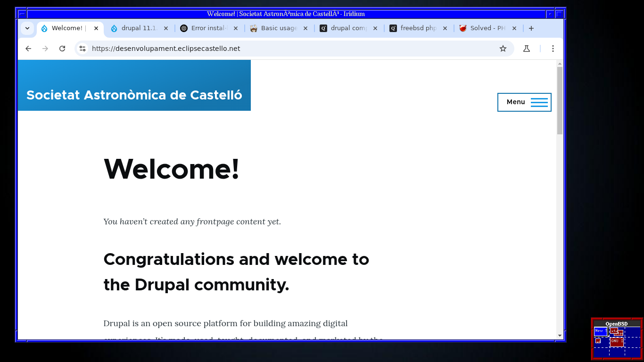This screenshot has height=362, width=644.
Task: Open the Iridium three-dot menu
Action: click(553, 49)
